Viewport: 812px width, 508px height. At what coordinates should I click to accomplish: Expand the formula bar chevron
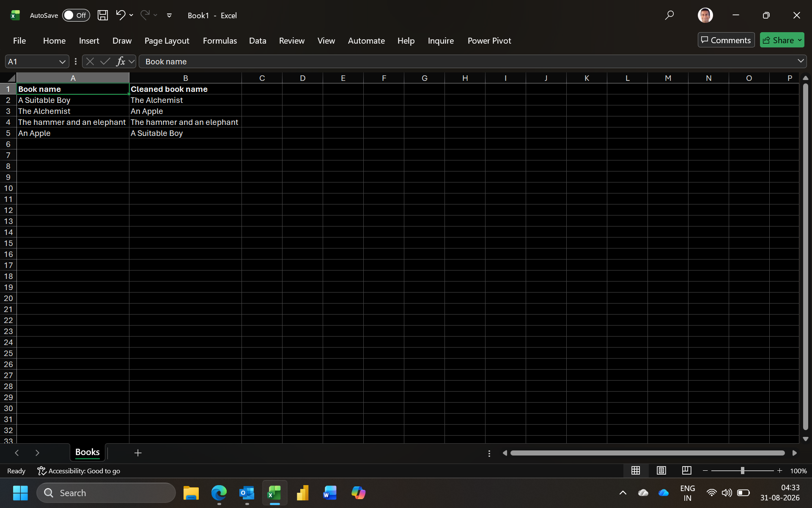click(x=801, y=61)
